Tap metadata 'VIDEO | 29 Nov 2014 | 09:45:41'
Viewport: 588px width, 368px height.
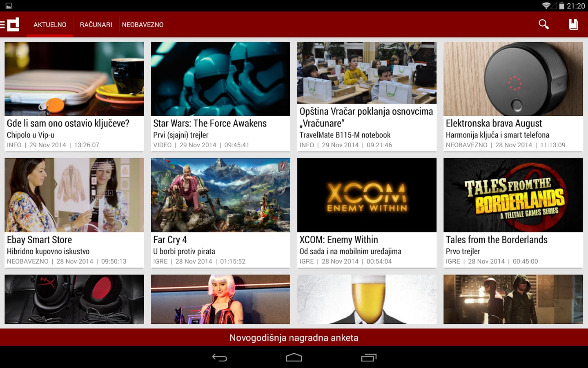[x=201, y=145]
